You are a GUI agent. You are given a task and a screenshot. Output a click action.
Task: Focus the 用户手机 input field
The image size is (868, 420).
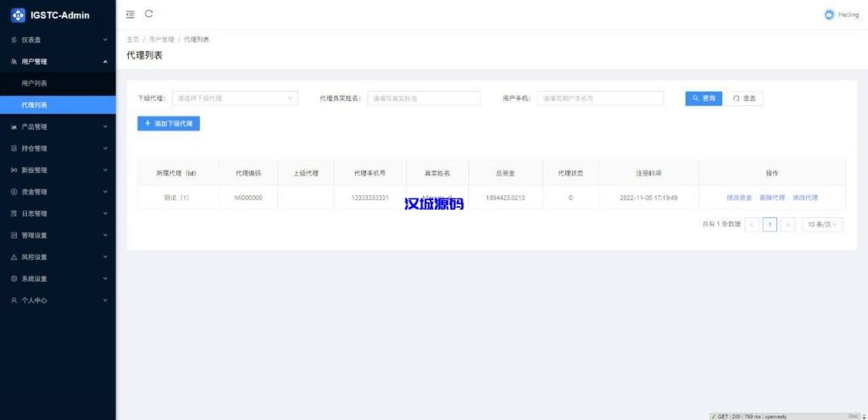point(600,98)
